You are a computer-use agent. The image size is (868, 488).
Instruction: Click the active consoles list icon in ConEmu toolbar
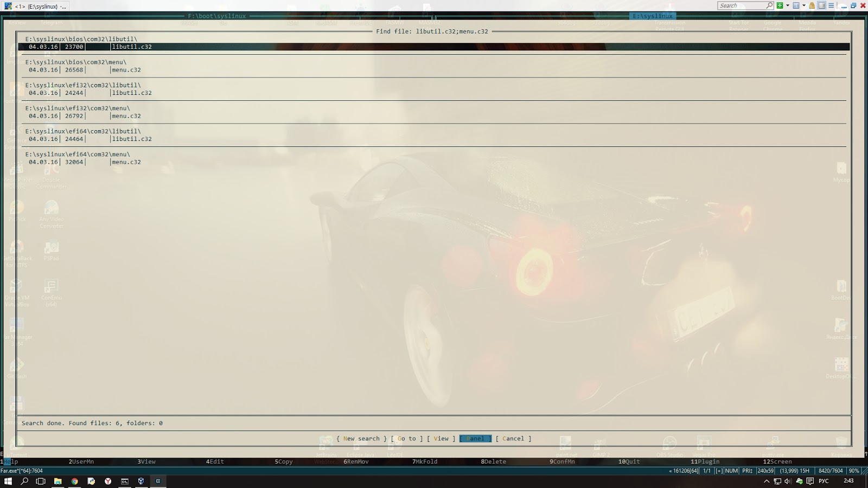tap(796, 5)
